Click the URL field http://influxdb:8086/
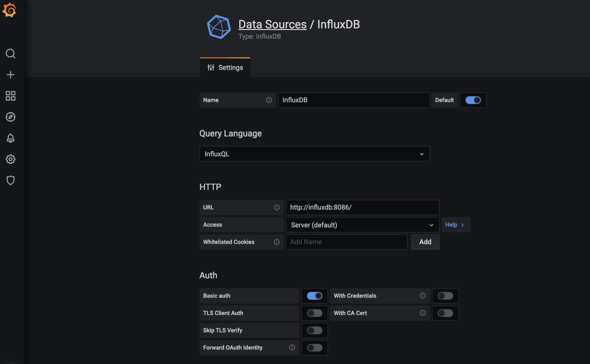Image resolution: width=590 pixels, height=364 pixels. (x=362, y=207)
